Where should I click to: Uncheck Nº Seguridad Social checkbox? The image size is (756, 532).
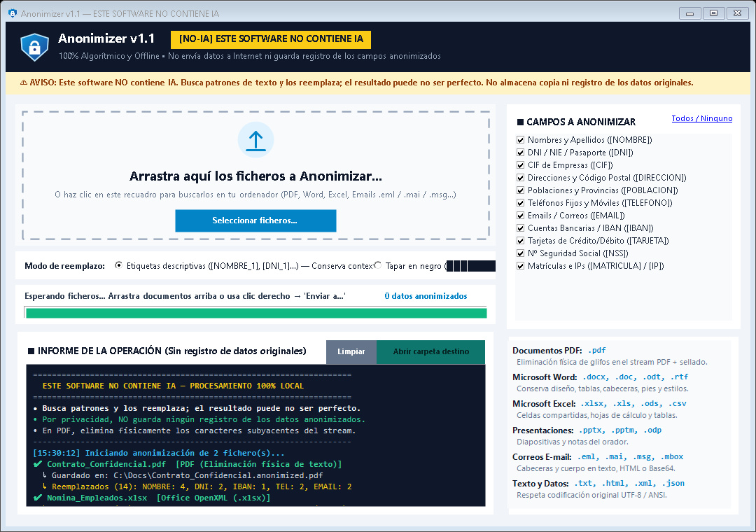point(520,253)
